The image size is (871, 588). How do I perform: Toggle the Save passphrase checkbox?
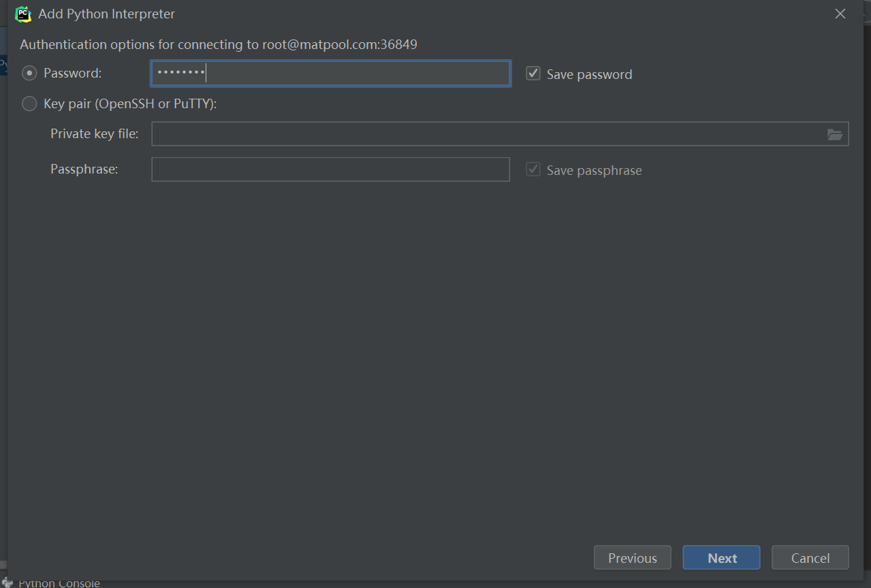(533, 169)
